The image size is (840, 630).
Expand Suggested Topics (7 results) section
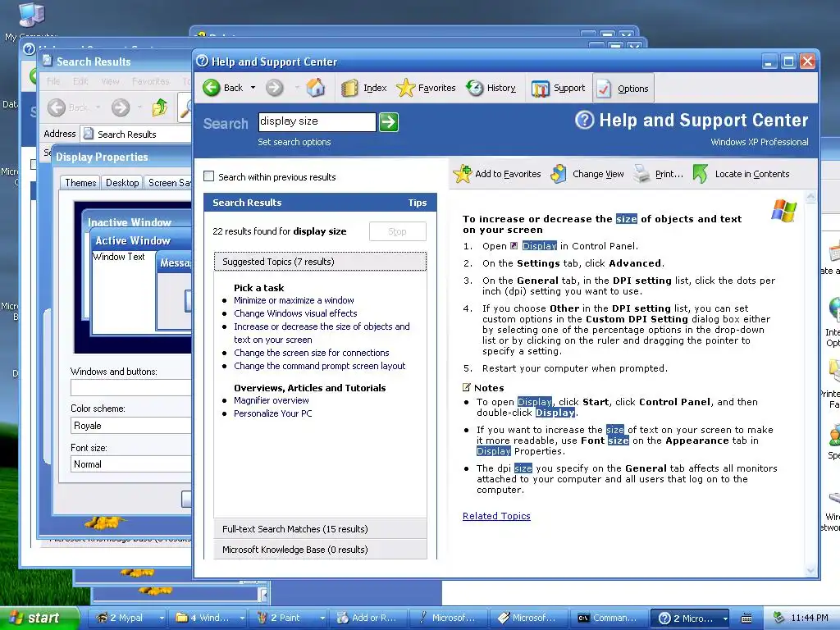click(x=321, y=262)
